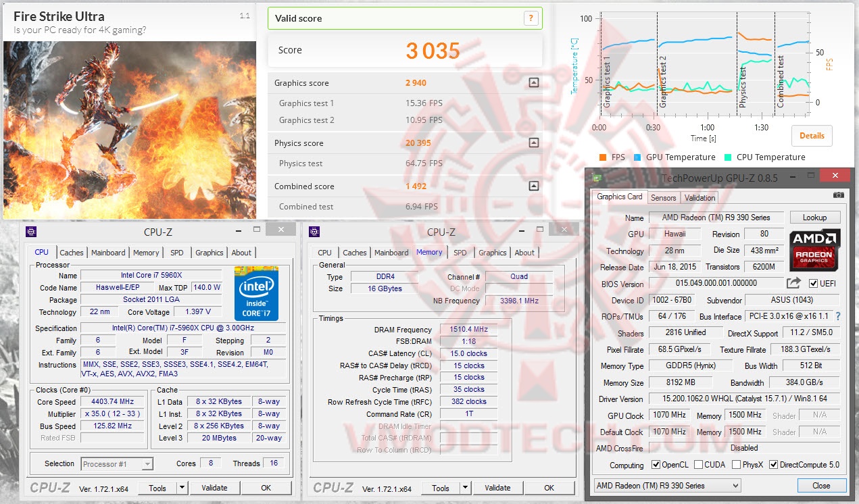The image size is (859, 504).
Task: Click the overall score 3 035
Action: (433, 51)
